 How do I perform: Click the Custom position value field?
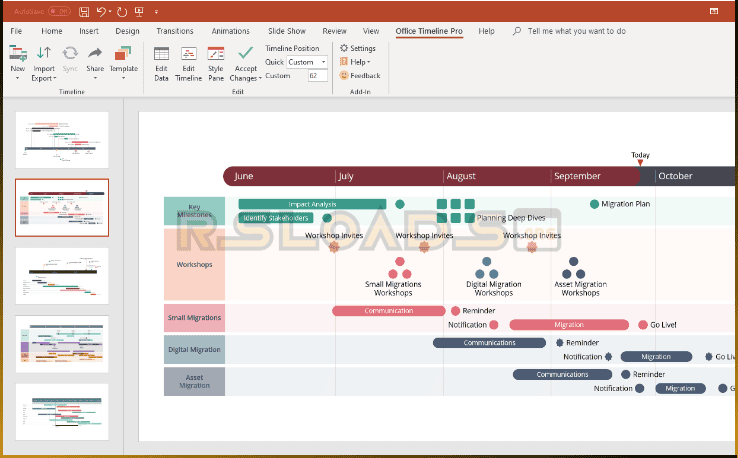coord(317,75)
